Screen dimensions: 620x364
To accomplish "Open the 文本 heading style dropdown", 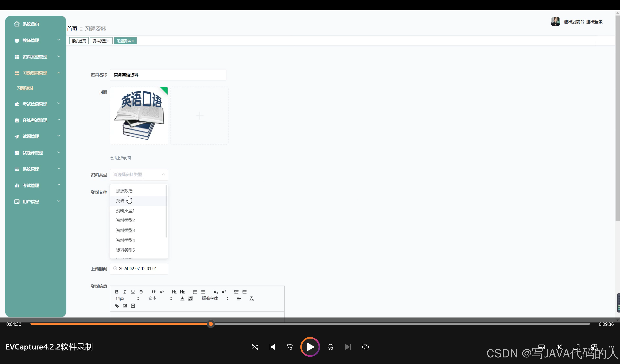I will [x=160, y=299].
